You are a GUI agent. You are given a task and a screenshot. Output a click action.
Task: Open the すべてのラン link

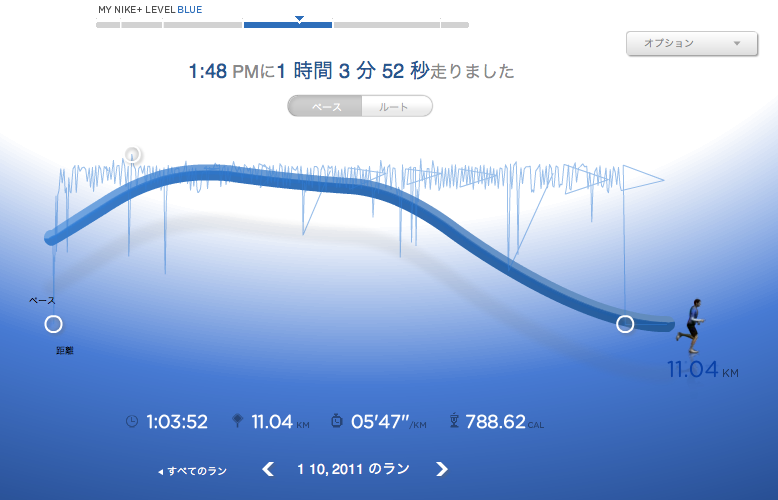(x=193, y=471)
